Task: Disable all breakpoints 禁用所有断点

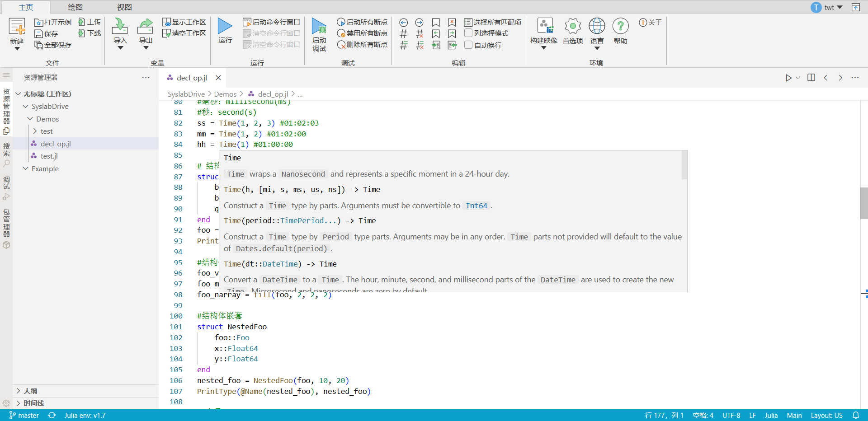Action: point(362,33)
